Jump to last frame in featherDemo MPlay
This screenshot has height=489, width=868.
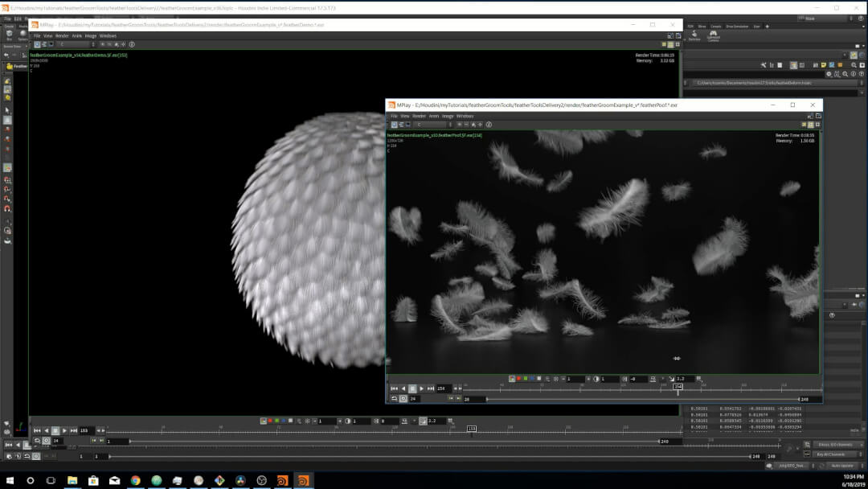click(74, 430)
